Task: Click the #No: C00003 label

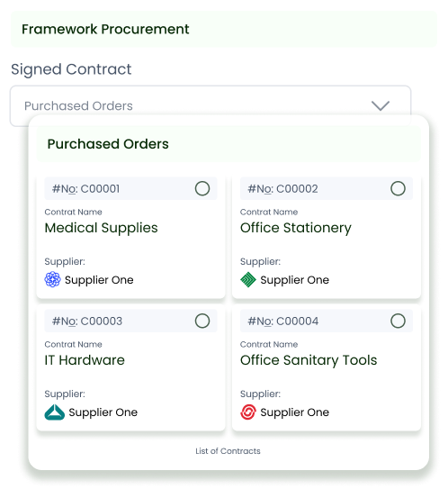Action: pos(87,321)
